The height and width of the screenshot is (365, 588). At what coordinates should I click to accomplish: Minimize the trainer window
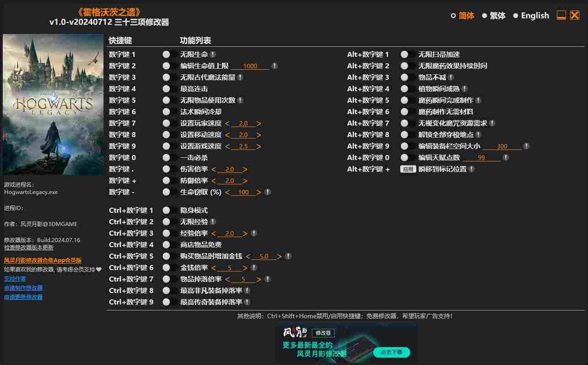point(561,15)
